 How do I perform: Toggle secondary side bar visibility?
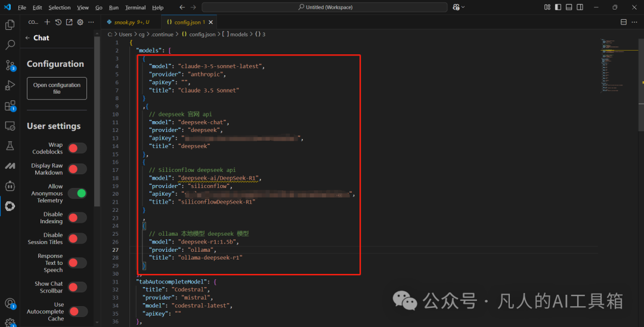tap(580, 7)
